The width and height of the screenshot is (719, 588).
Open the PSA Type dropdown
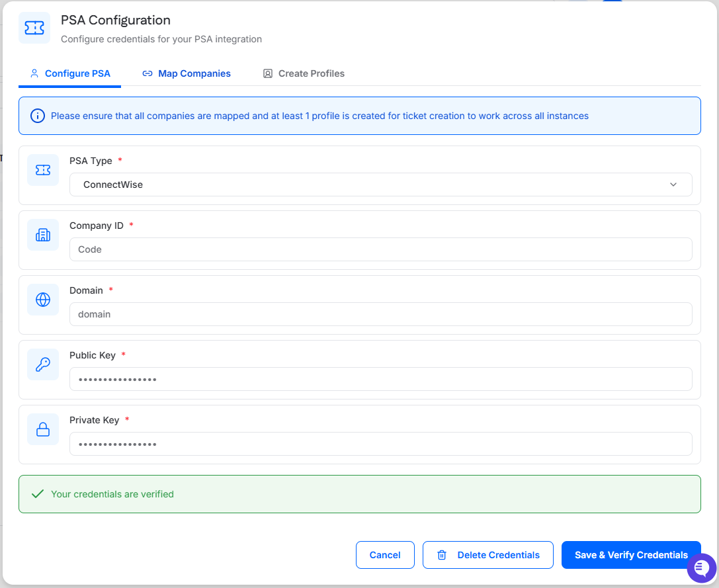coord(380,185)
